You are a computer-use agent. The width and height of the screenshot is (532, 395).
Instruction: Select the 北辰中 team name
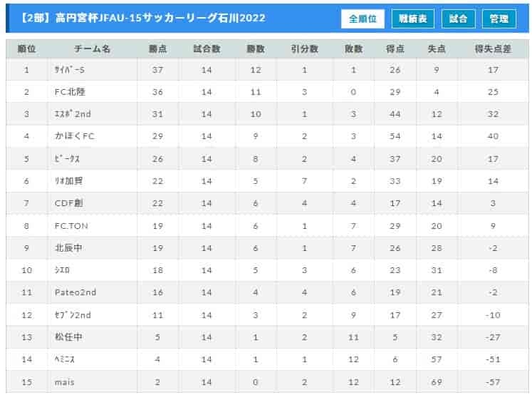click(68, 248)
